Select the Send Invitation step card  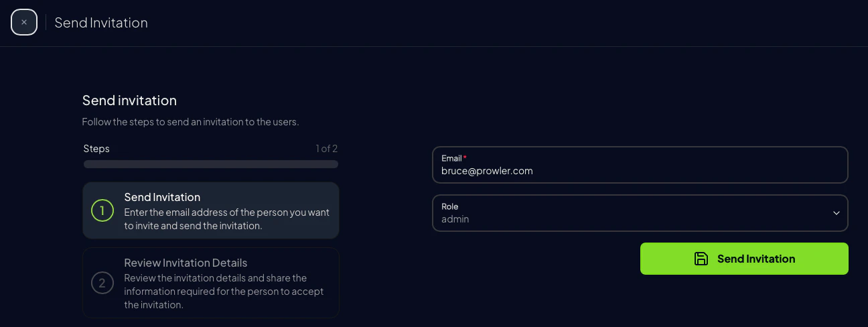tap(211, 210)
